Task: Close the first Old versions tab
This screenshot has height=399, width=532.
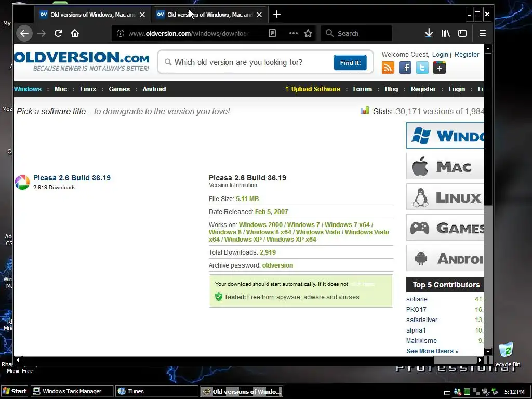Action: pyautogui.click(x=142, y=15)
